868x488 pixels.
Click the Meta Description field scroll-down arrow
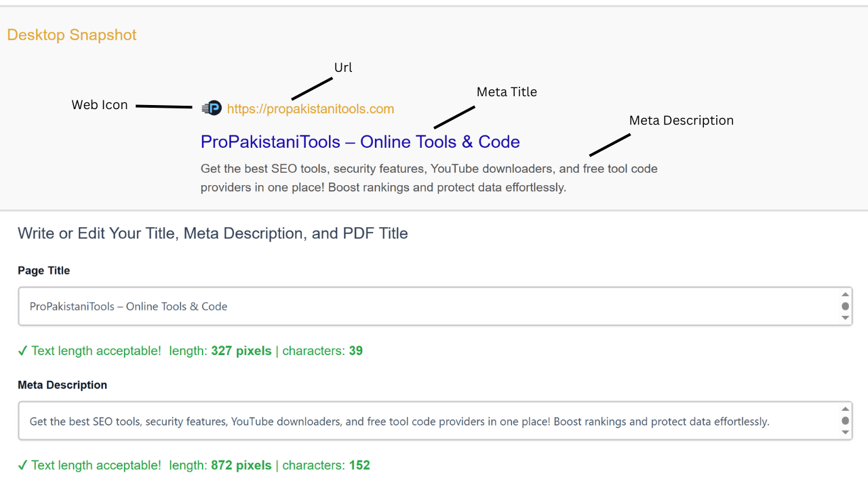(845, 432)
